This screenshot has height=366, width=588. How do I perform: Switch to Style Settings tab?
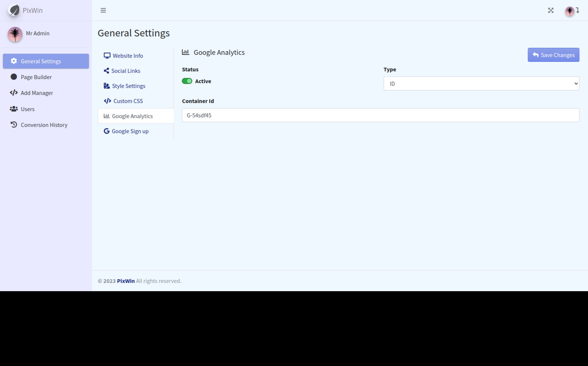(136, 86)
